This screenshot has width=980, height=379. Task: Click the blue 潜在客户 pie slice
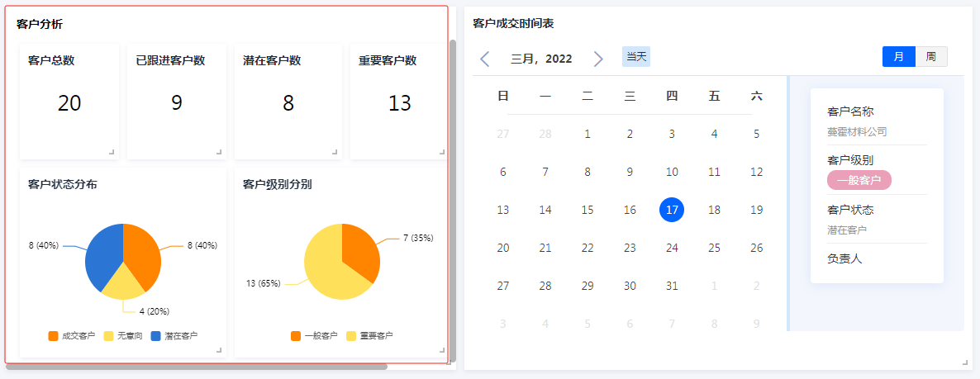click(101, 254)
